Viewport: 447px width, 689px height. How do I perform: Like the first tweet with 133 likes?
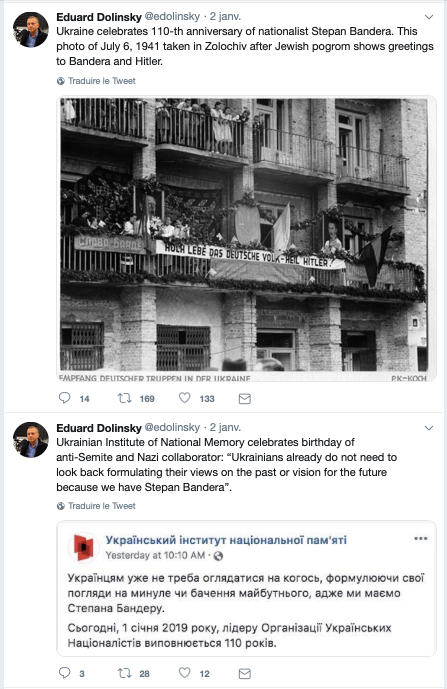185,398
